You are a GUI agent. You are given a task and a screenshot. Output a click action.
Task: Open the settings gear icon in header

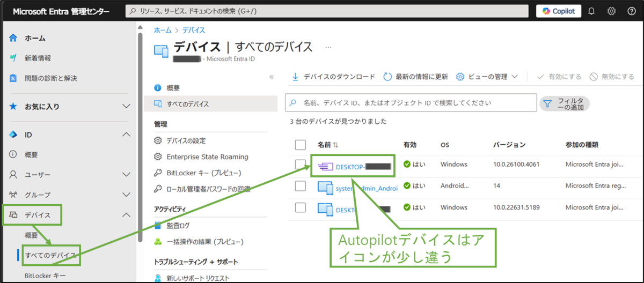611,11
